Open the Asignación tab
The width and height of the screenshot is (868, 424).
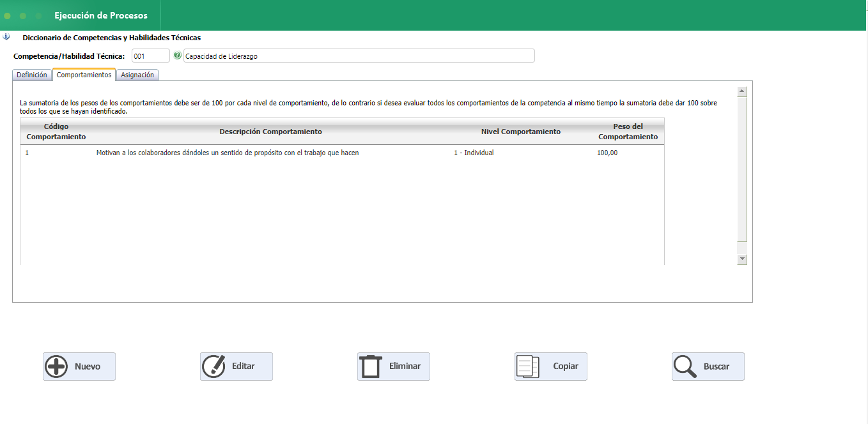click(x=137, y=75)
